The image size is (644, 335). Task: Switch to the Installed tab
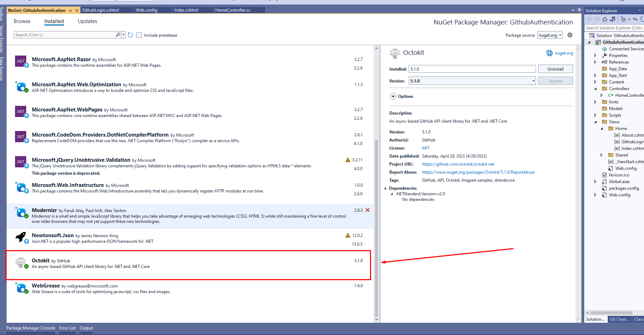54,21
